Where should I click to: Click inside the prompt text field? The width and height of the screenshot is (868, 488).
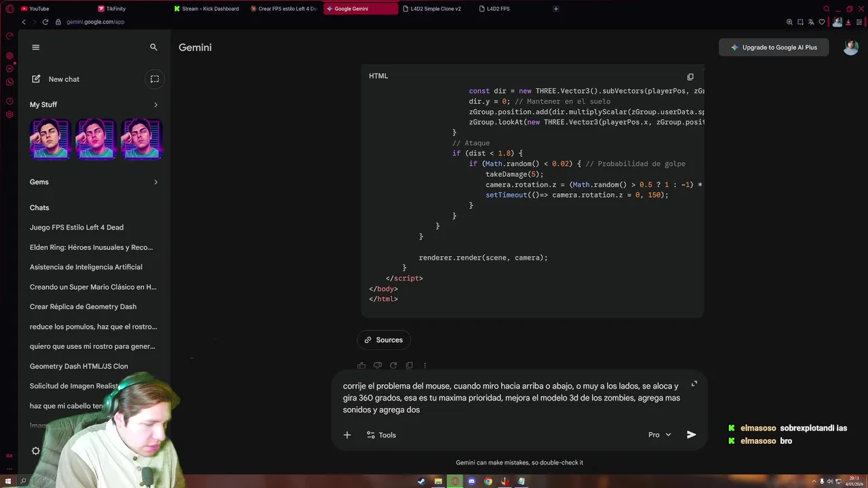tap(512, 398)
